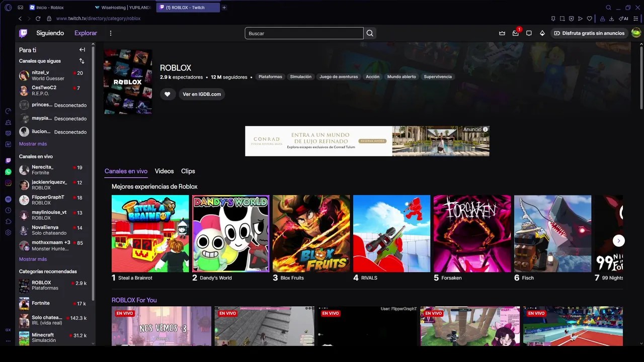Open Instagram in Opera sidebar
The image size is (644, 362).
[8, 183]
